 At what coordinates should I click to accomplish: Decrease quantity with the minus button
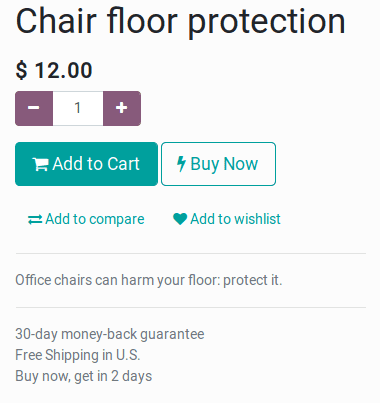tap(34, 108)
